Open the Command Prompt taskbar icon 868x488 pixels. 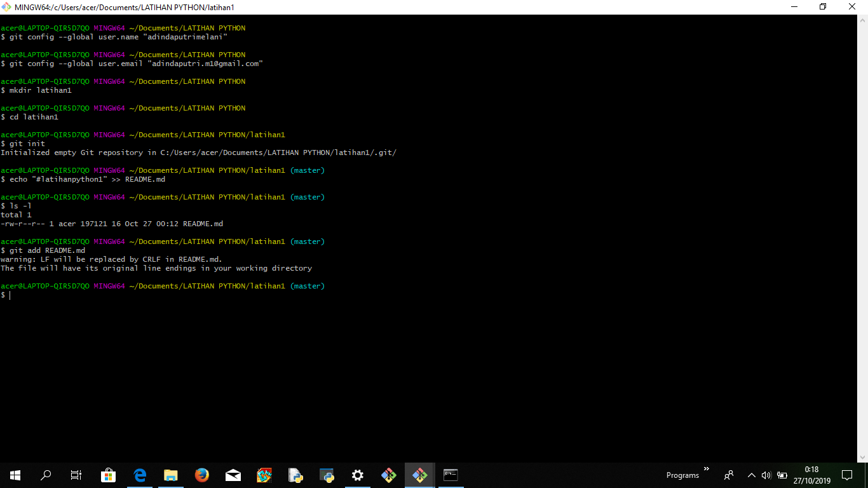[451, 475]
